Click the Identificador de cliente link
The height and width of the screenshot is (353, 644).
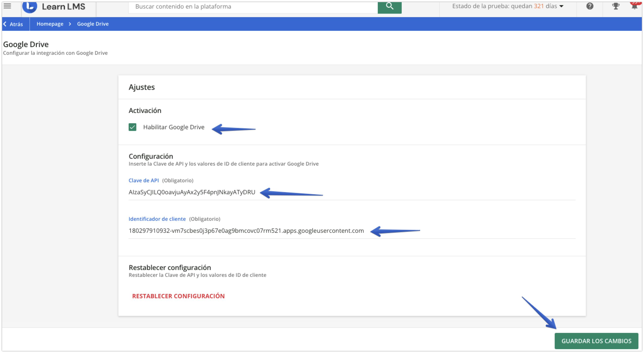coord(157,219)
